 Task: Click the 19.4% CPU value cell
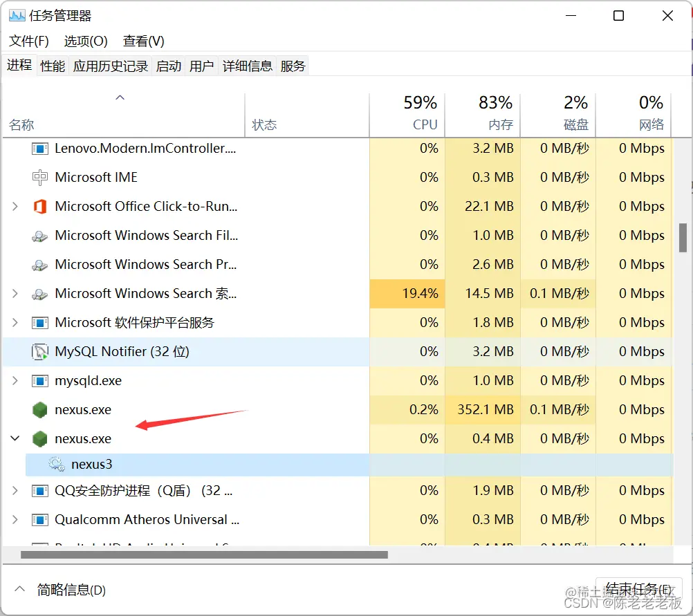click(407, 293)
